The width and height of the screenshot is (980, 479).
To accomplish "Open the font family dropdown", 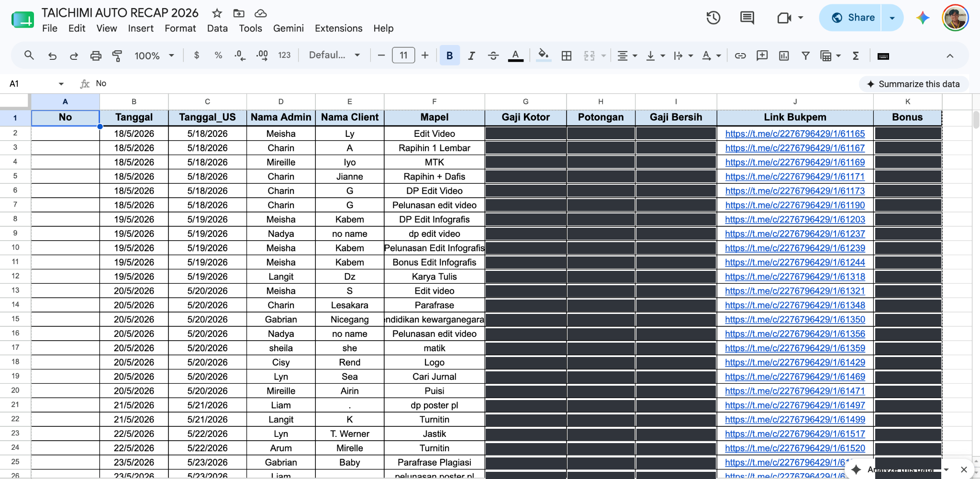I will click(x=334, y=55).
